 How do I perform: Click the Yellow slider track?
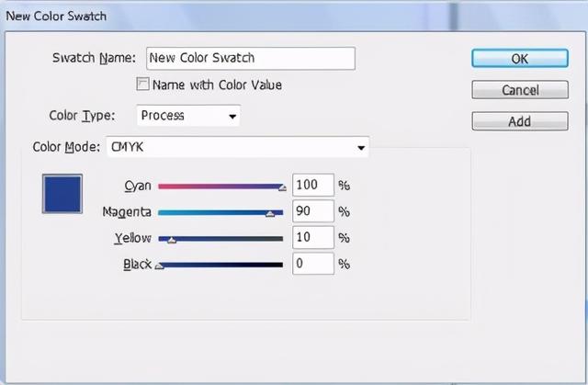click(220, 239)
